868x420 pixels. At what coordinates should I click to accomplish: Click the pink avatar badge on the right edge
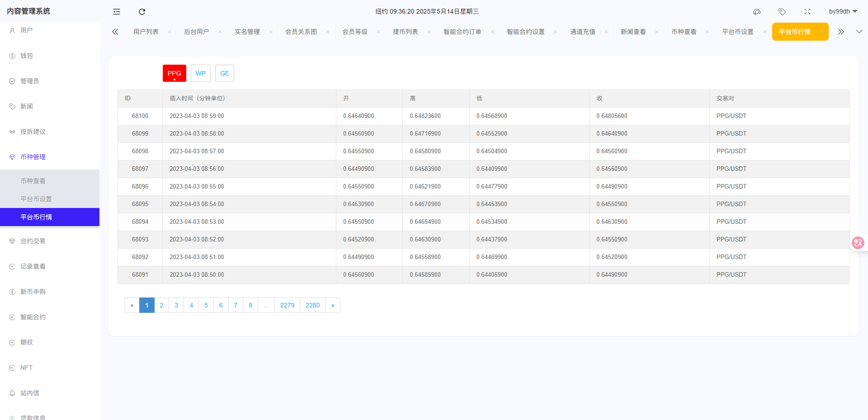coord(858,243)
